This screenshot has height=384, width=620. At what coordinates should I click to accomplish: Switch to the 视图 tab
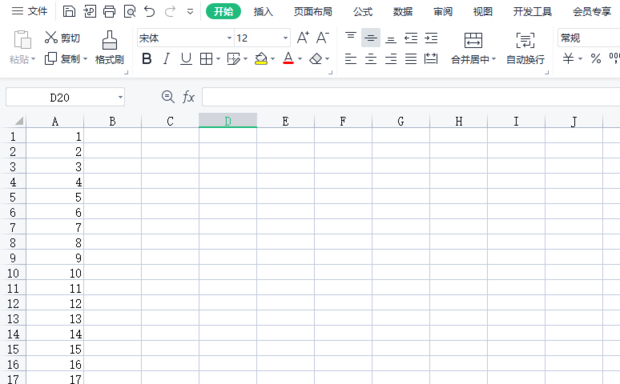(x=483, y=11)
